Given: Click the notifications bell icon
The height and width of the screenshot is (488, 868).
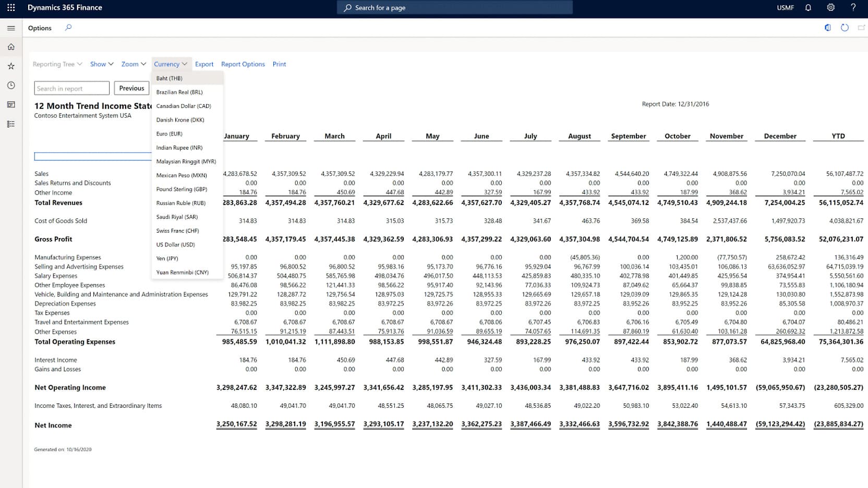Looking at the screenshot, I should [808, 7].
